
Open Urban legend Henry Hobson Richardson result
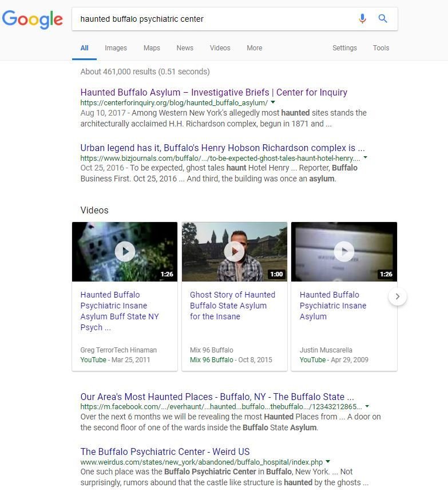pos(223,148)
